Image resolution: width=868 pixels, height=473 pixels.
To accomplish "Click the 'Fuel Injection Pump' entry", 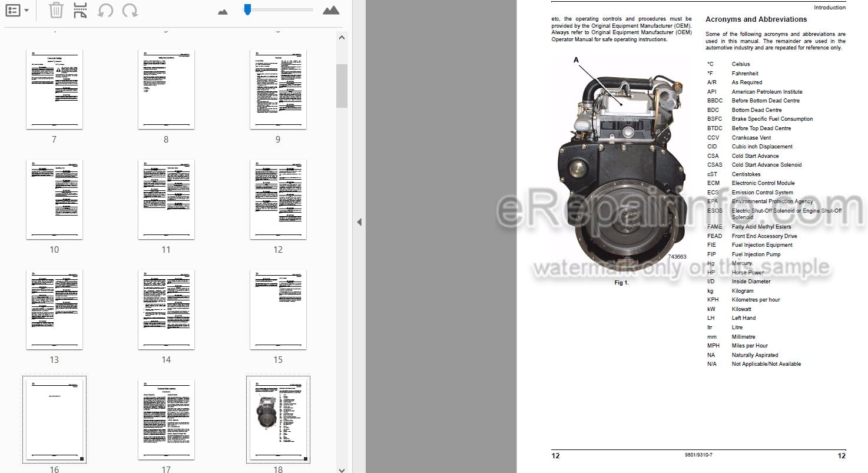I will [x=756, y=254].
